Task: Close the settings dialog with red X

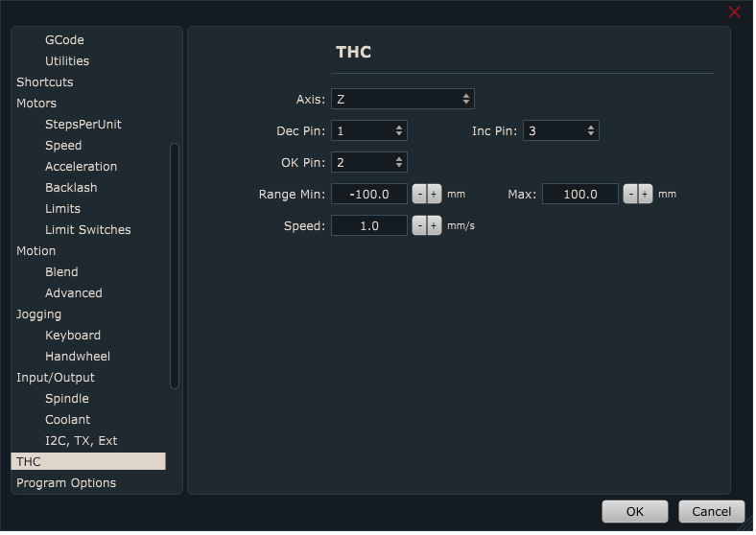Action: click(x=734, y=12)
